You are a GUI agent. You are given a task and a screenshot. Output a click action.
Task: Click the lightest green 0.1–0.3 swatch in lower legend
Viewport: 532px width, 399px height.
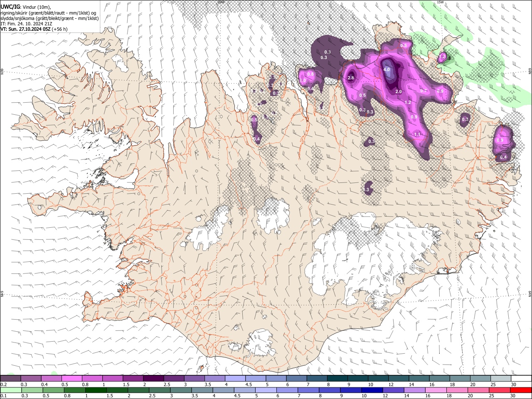11,390
